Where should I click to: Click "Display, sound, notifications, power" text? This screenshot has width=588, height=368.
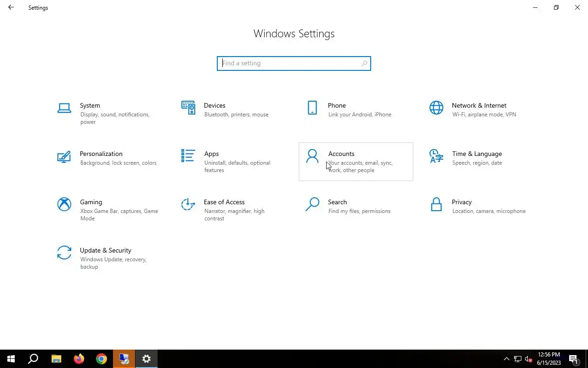[115, 118]
